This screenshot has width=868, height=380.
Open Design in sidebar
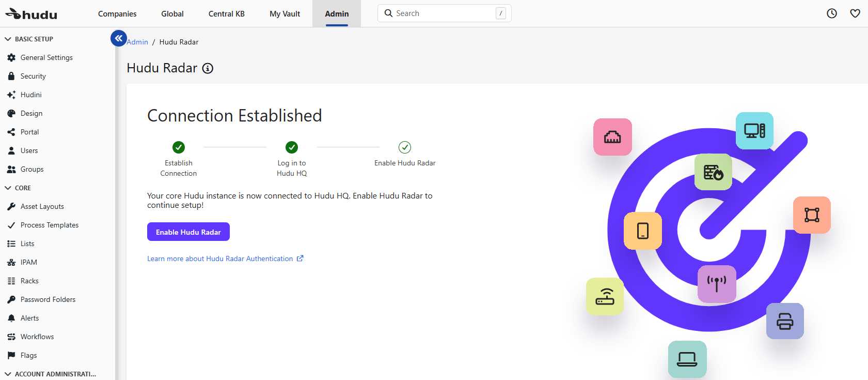(x=31, y=113)
